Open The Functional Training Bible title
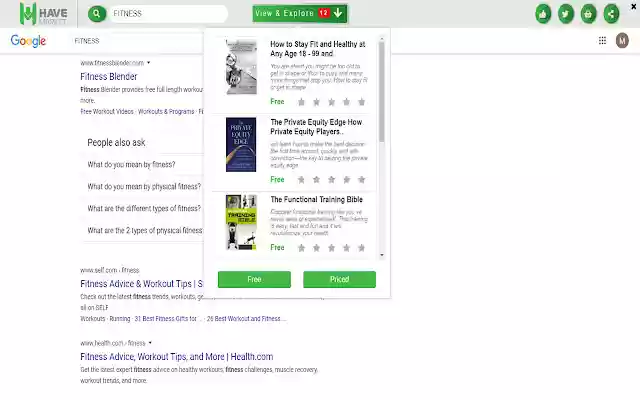640x400 pixels. pos(316,199)
